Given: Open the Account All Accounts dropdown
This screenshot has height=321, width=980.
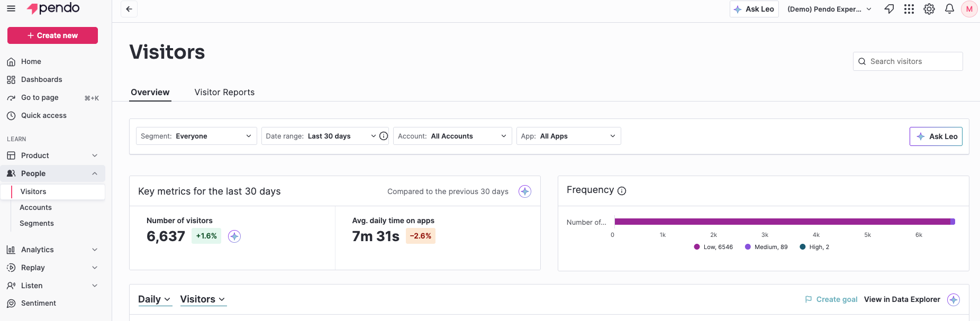Looking at the screenshot, I should pyautogui.click(x=452, y=136).
